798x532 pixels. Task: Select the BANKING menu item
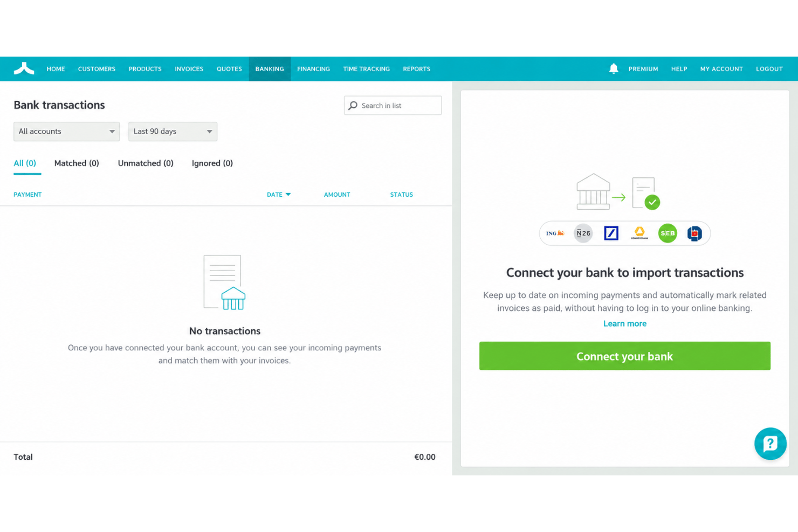[x=270, y=69]
